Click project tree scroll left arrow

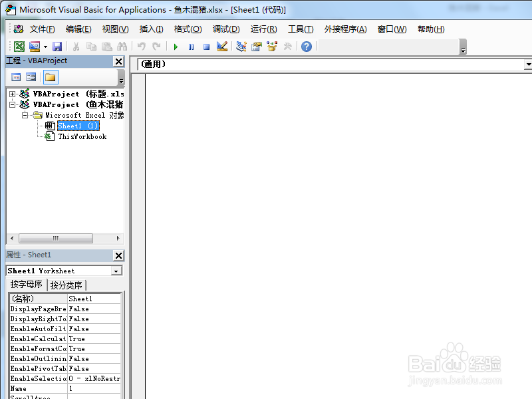pyautogui.click(x=12, y=238)
